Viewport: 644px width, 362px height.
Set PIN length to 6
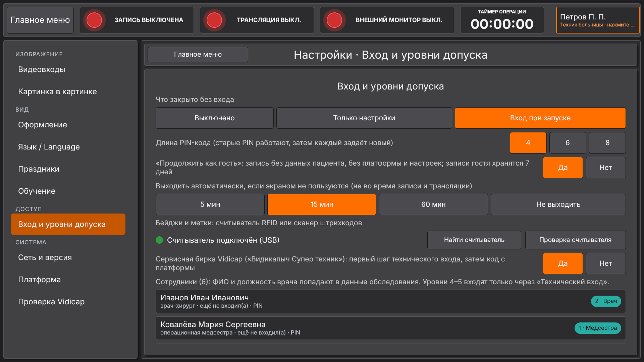click(x=568, y=143)
